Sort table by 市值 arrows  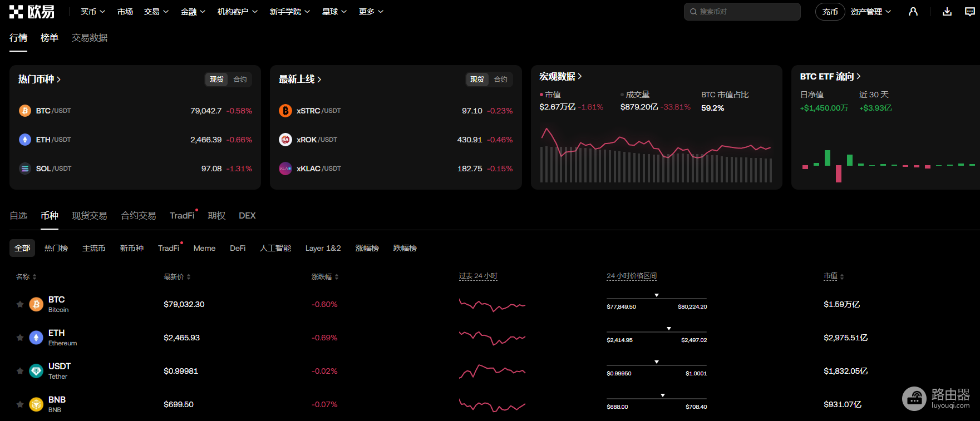842,277
